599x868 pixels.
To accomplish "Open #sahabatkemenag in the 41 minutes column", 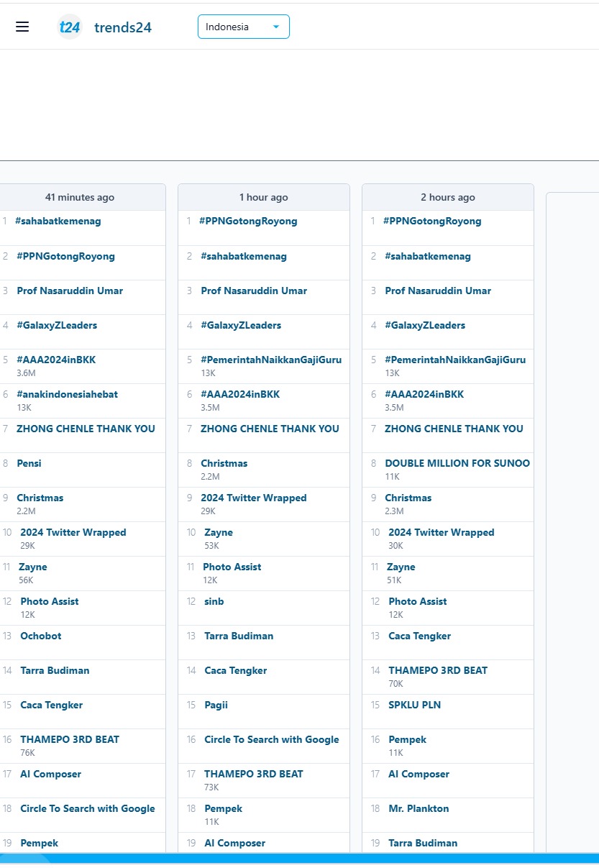I will [x=59, y=221].
